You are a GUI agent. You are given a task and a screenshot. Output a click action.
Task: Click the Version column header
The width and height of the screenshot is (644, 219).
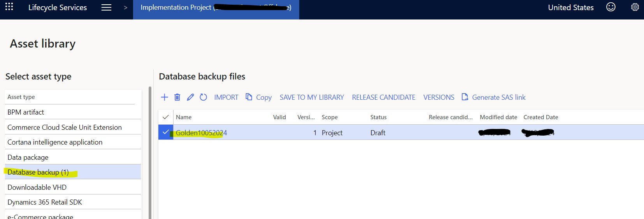coord(306,117)
